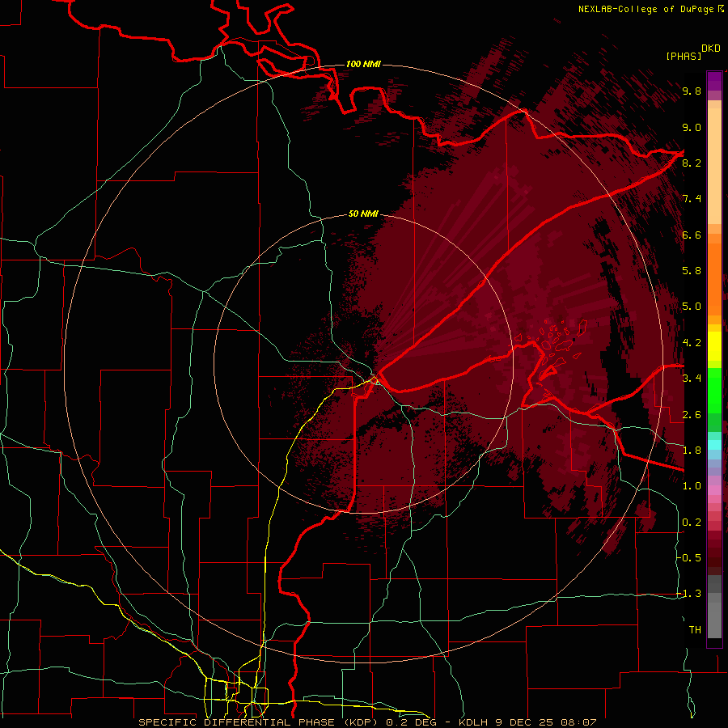Click the -0.5 value on the color scale

689,557
